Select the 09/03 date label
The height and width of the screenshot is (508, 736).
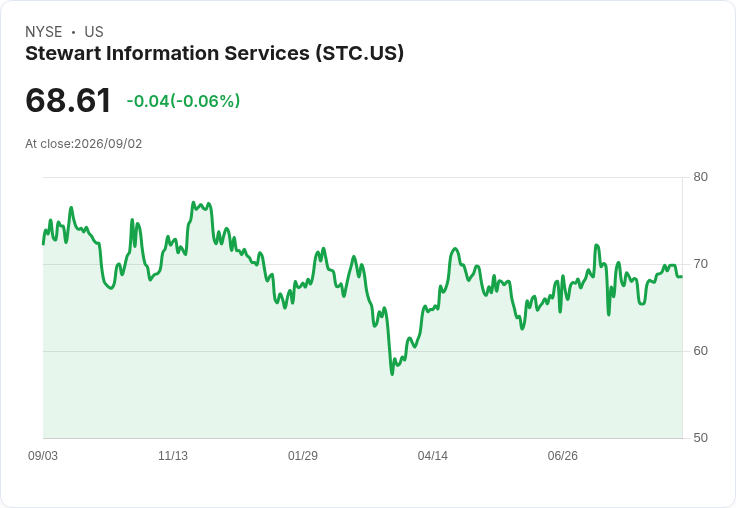click(43, 456)
